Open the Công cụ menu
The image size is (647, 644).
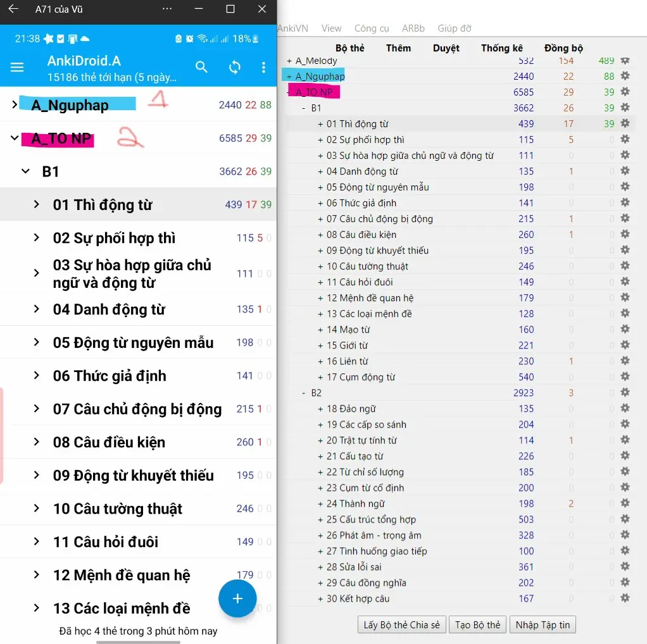[x=372, y=28]
